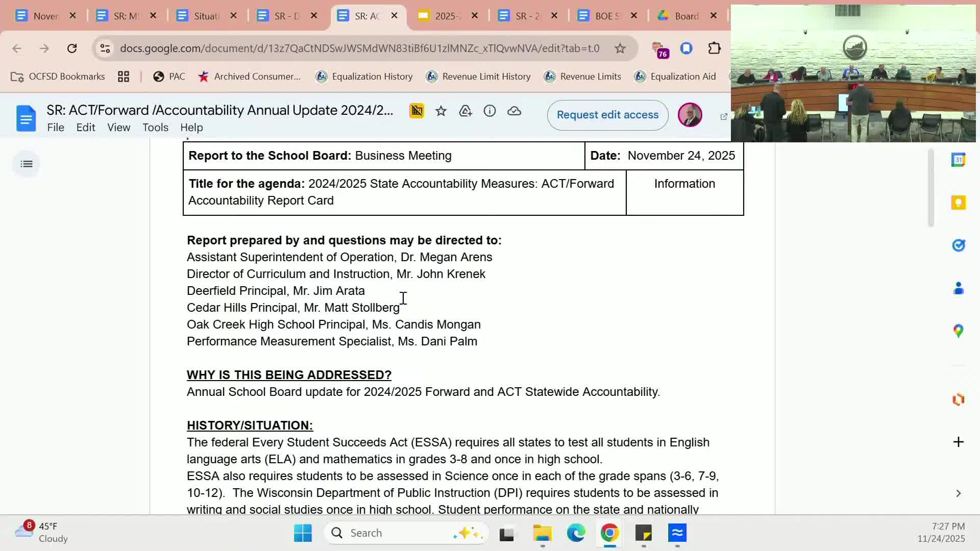Click the add to Drive shortcut icon
980x551 pixels.
(x=465, y=111)
